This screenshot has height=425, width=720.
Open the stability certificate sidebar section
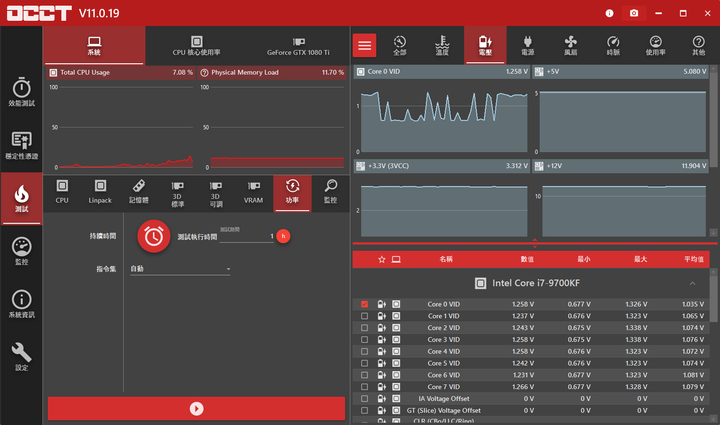[x=22, y=145]
